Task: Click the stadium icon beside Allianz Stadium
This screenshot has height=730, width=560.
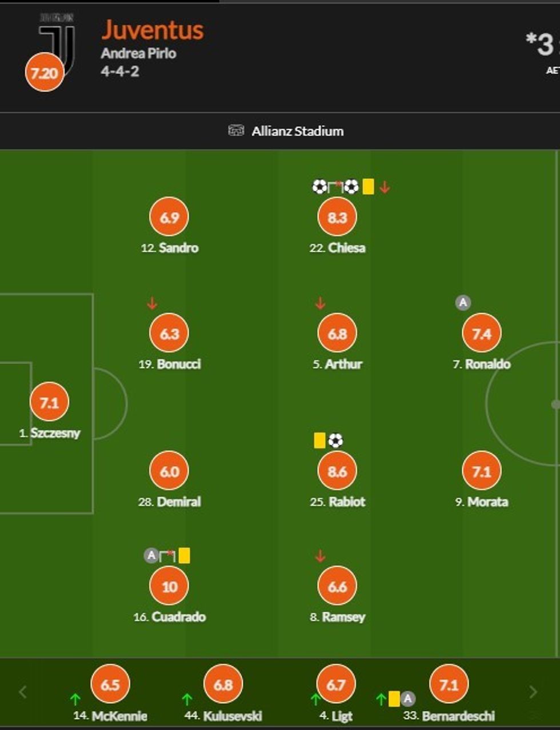Action: click(x=236, y=131)
